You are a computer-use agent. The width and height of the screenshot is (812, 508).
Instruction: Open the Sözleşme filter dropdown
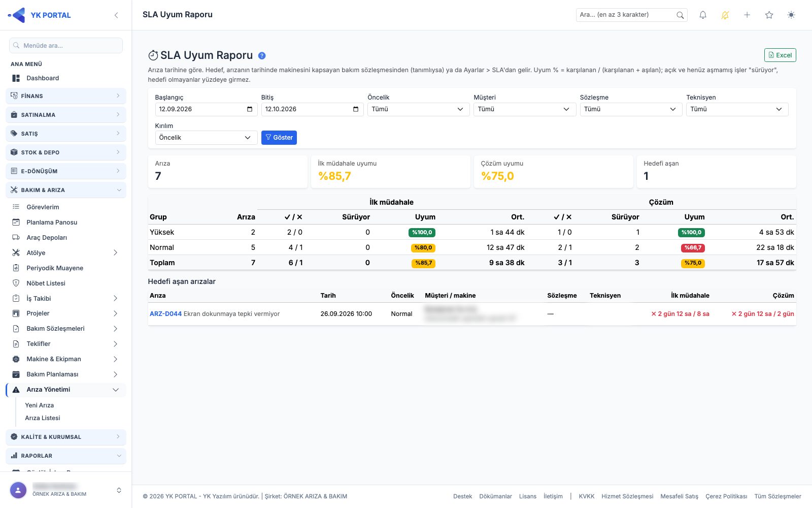click(630, 109)
